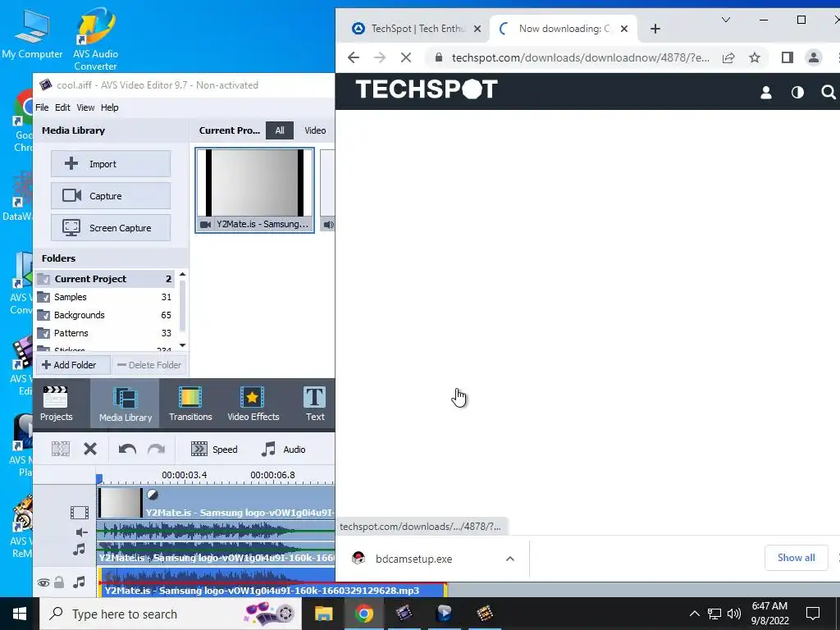Click the taskbar search box
Viewport: 840px width, 630px height.
pos(171,614)
